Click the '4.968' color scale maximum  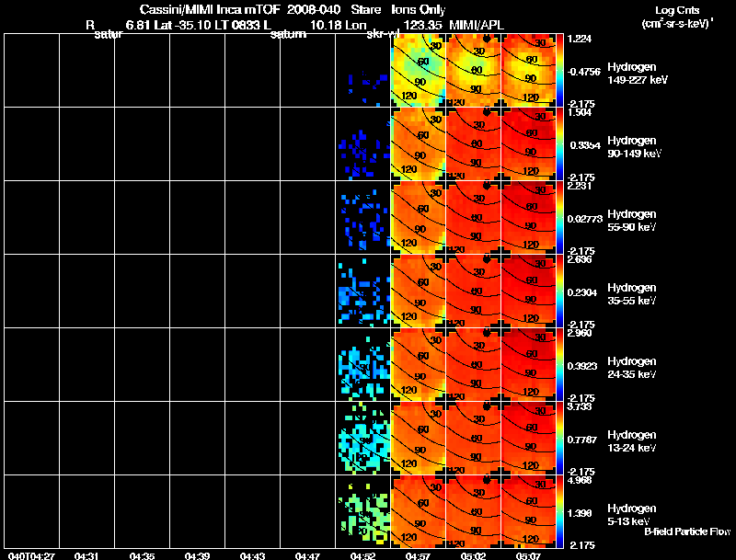(580, 481)
